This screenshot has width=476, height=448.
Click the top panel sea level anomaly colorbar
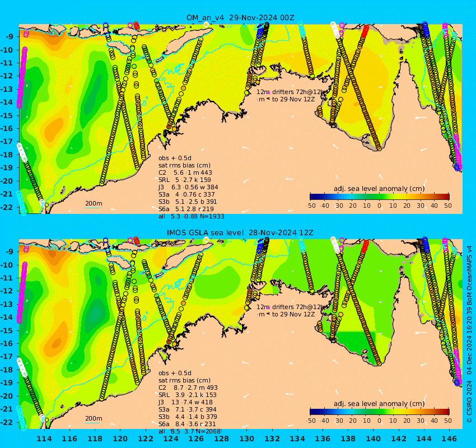[380, 197]
